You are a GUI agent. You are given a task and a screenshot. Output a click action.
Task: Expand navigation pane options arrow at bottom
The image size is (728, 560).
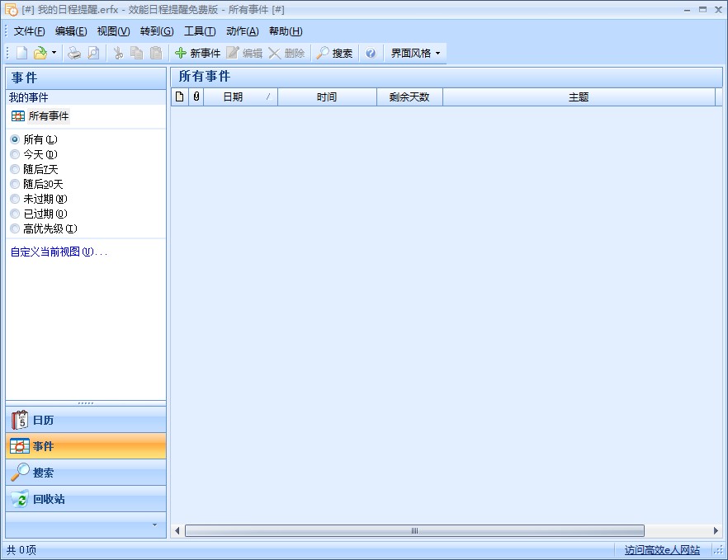tap(154, 525)
